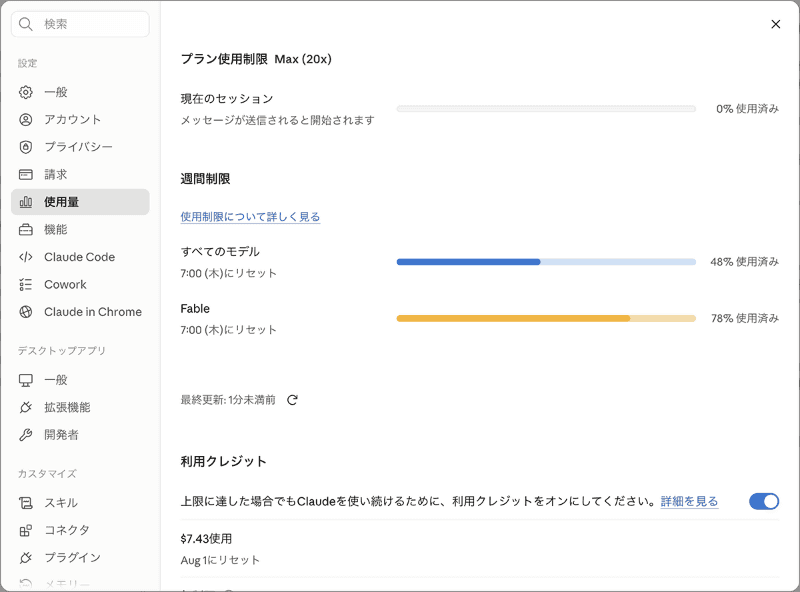The image size is (800, 592).
Task: Click the search magnifier icon
Action: click(26, 24)
